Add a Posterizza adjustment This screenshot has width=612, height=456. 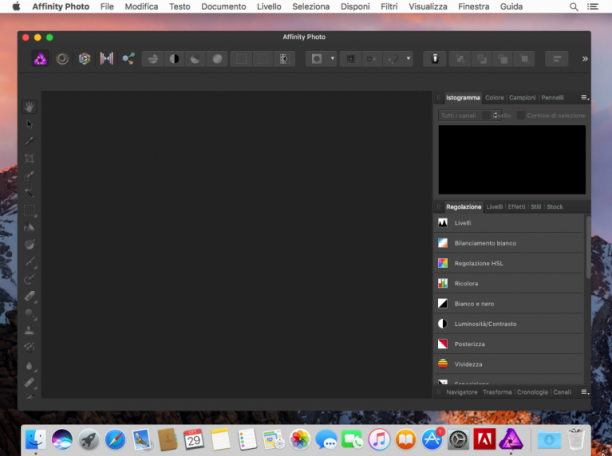509,344
